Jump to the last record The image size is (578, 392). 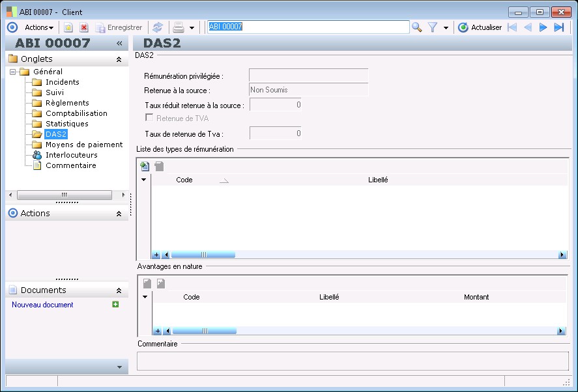[x=558, y=27]
